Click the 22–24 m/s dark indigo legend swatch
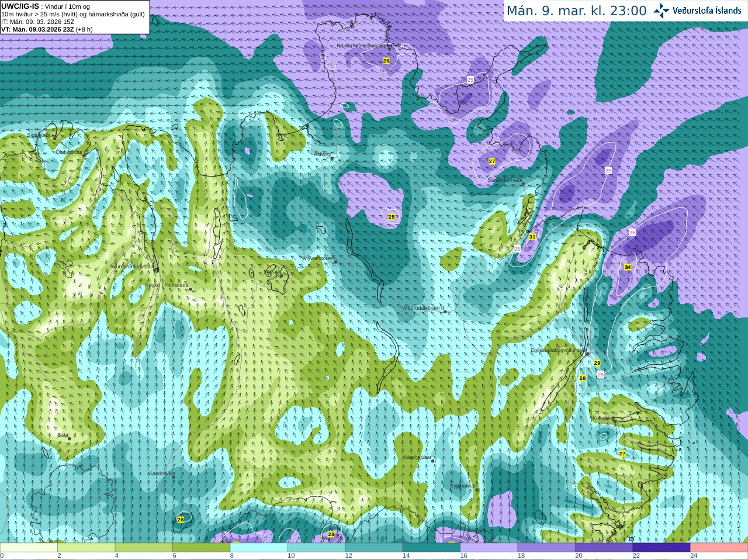 point(662,547)
